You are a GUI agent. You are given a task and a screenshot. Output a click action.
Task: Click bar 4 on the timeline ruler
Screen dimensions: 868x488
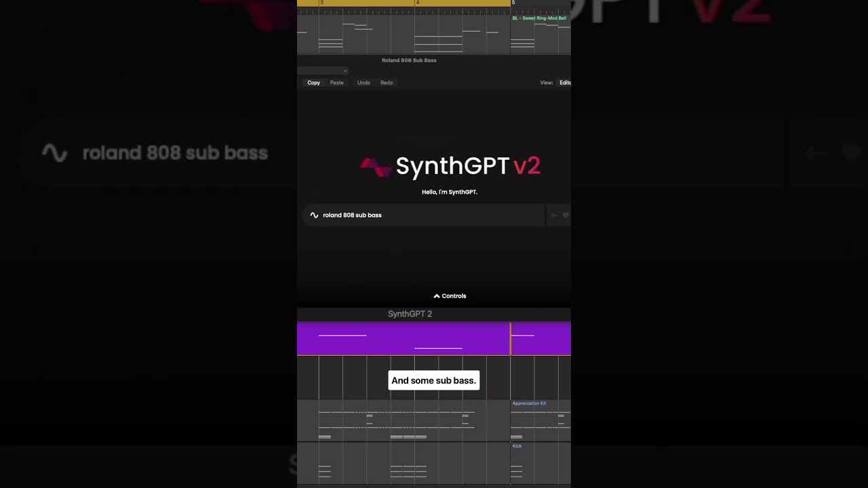pyautogui.click(x=417, y=3)
